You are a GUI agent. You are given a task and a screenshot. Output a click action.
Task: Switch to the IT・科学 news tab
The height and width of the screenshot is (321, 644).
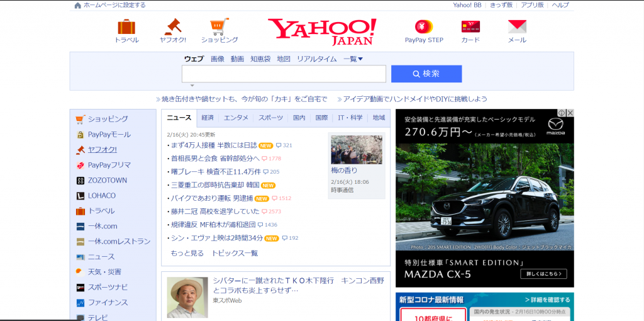[350, 118]
